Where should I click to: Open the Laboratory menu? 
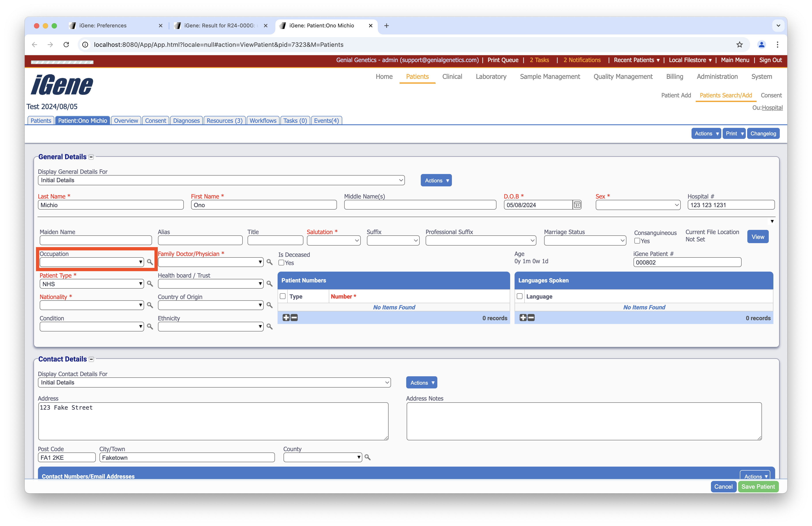(x=491, y=76)
